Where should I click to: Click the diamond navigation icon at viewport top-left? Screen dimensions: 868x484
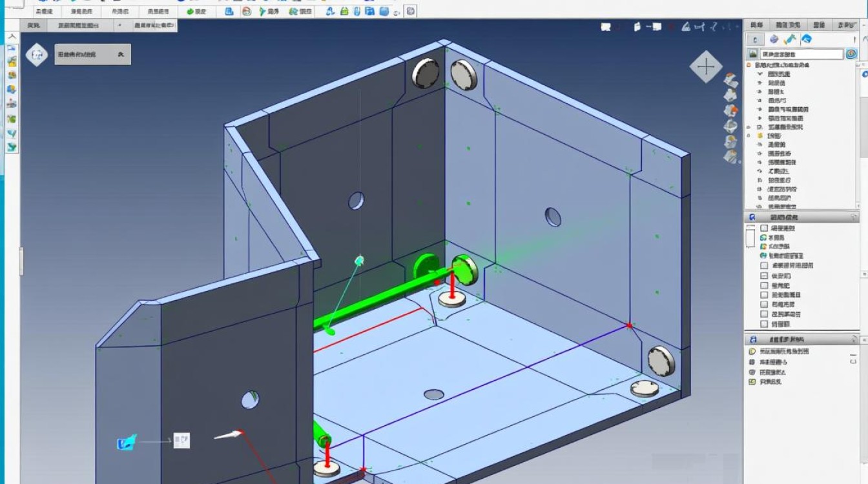(x=37, y=54)
